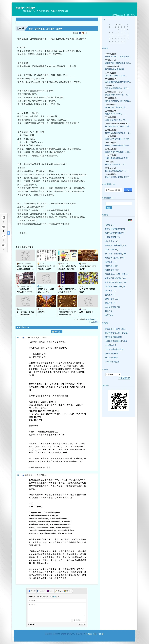Viewport: 149px width, 644px height.
Task: Collapse all categories with the red minus icon
Action: click(131, 220)
